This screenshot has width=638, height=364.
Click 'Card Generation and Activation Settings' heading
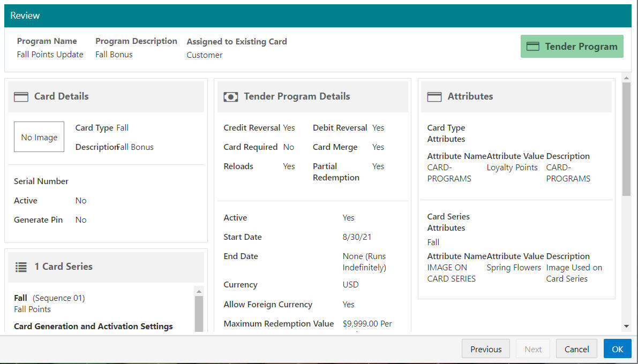(x=93, y=327)
